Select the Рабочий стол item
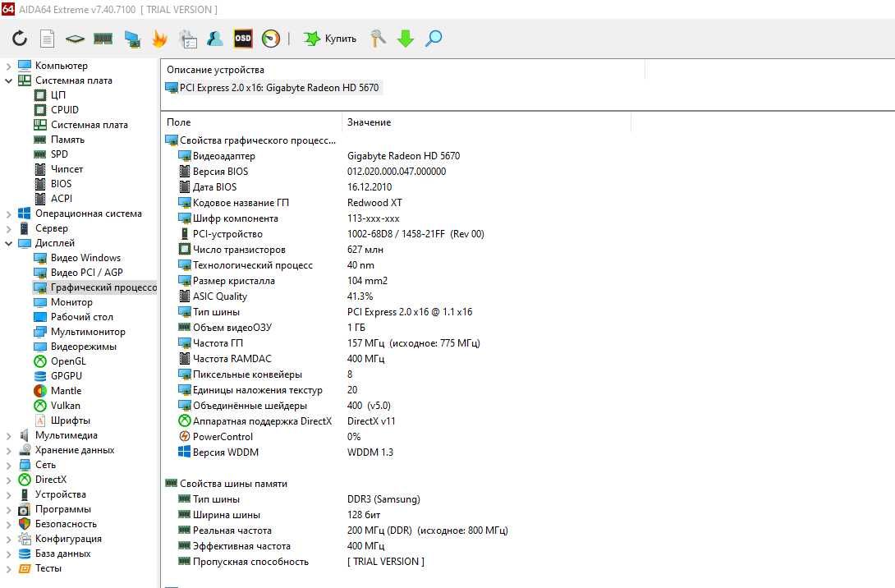Screen dimensions: 895x588 point(74,317)
